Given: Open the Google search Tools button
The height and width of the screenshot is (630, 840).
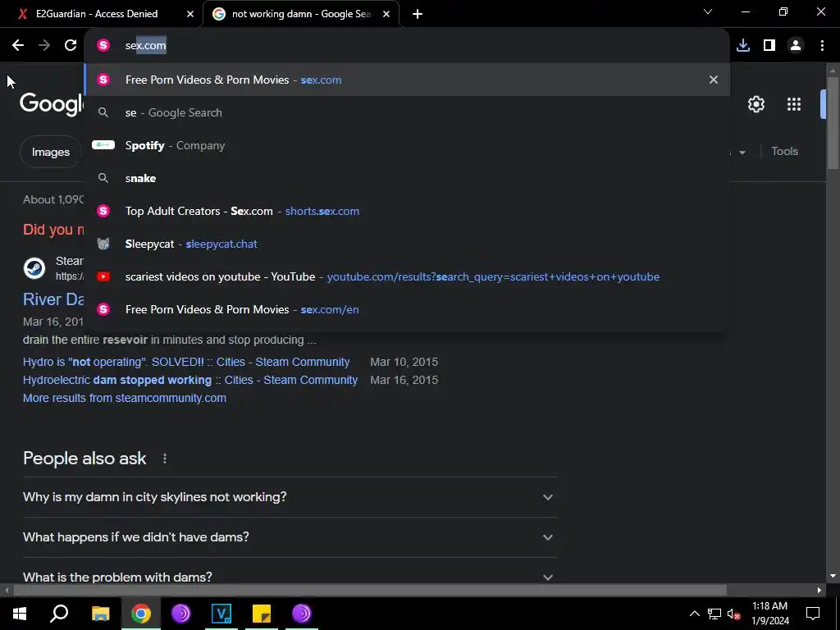Looking at the screenshot, I should coord(785,152).
